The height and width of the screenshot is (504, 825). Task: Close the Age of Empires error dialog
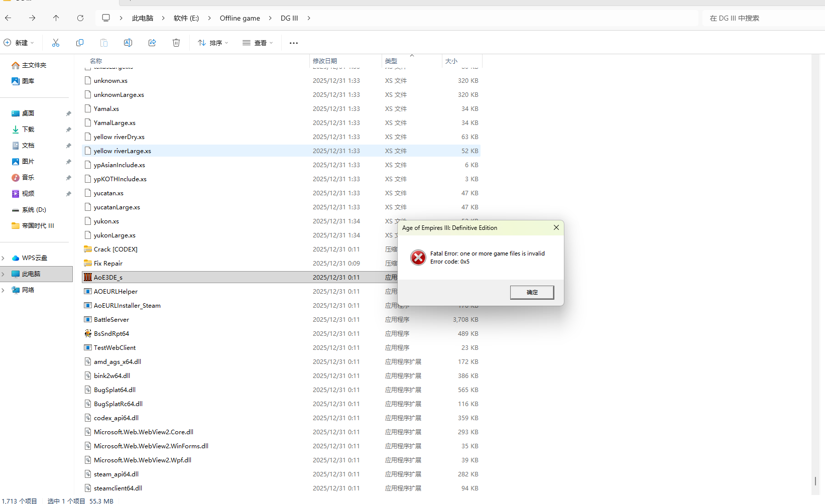(x=556, y=228)
